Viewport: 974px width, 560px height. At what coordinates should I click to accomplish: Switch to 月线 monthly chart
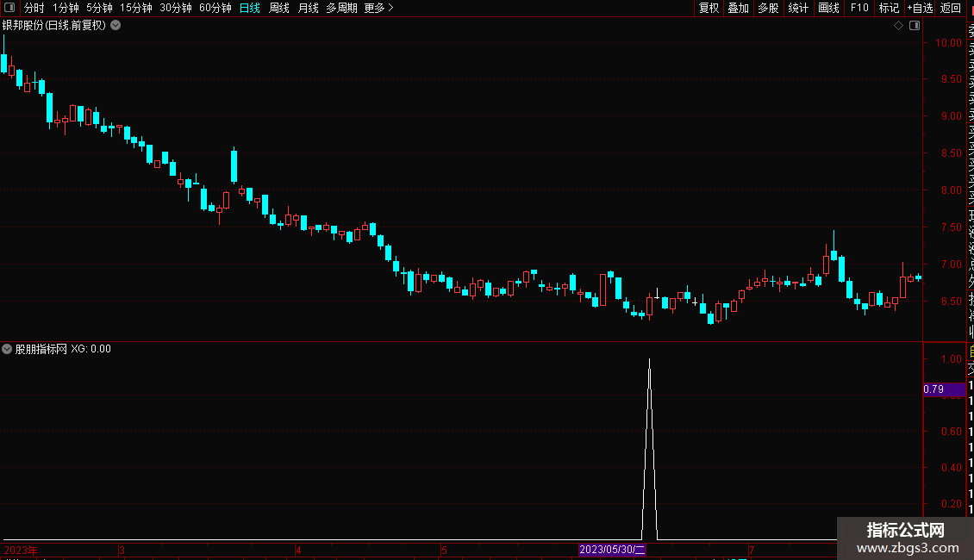(x=308, y=8)
